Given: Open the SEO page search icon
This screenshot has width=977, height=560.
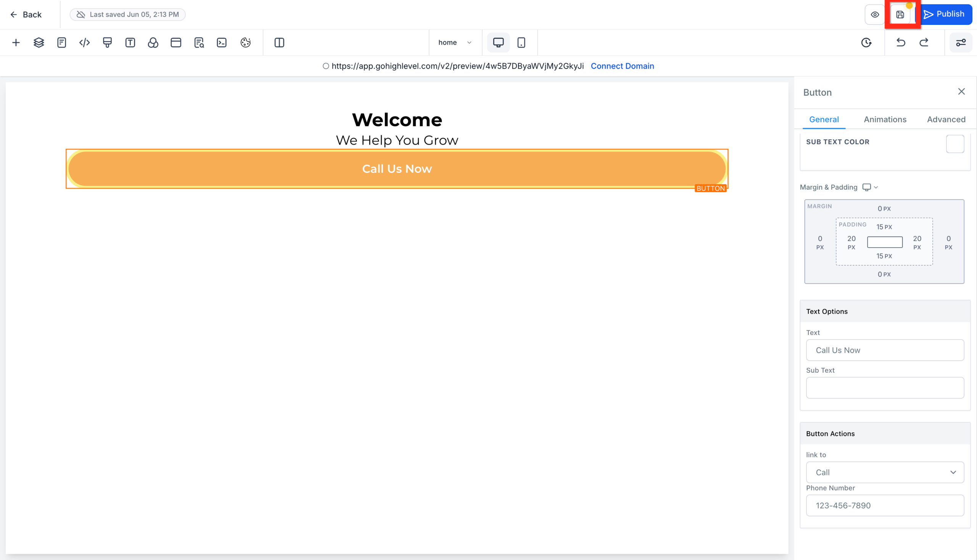Looking at the screenshot, I should click(x=198, y=42).
